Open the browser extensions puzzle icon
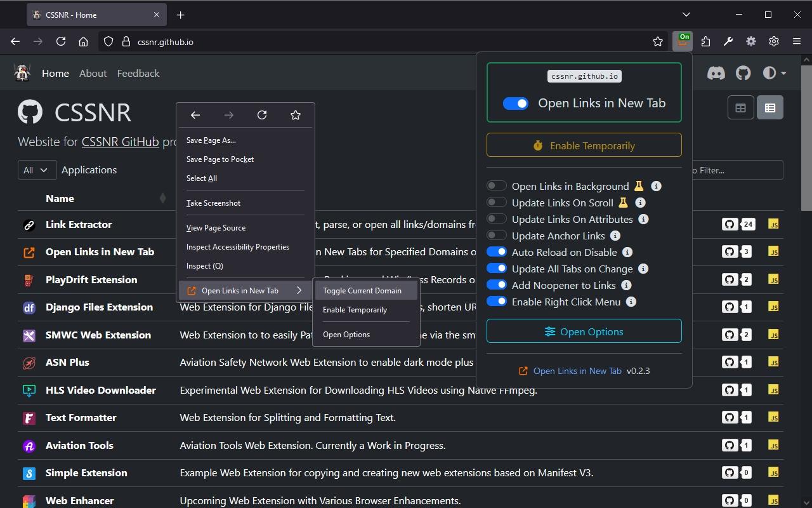This screenshot has width=812, height=508. click(705, 41)
